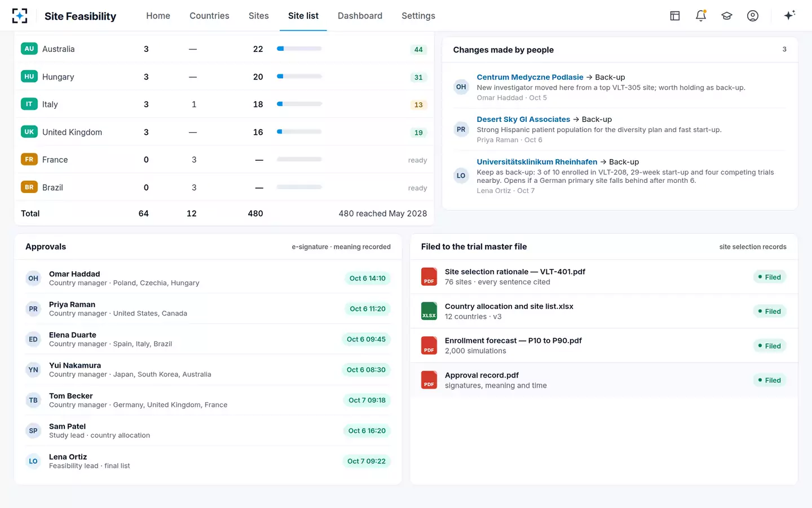This screenshot has width=812, height=508.
Task: Click the Filed status for Approval record.pdf
Action: [770, 380]
